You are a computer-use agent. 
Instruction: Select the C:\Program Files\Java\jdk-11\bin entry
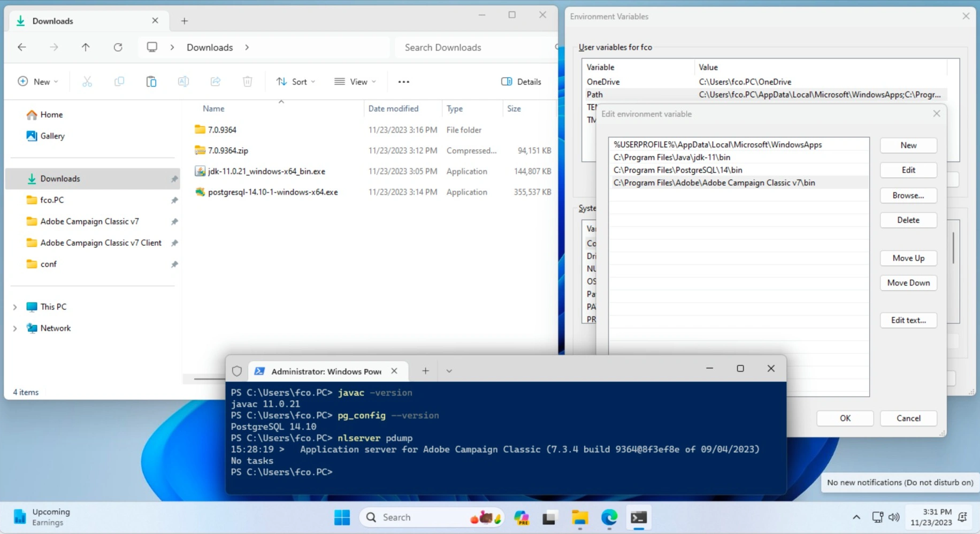(x=739, y=157)
